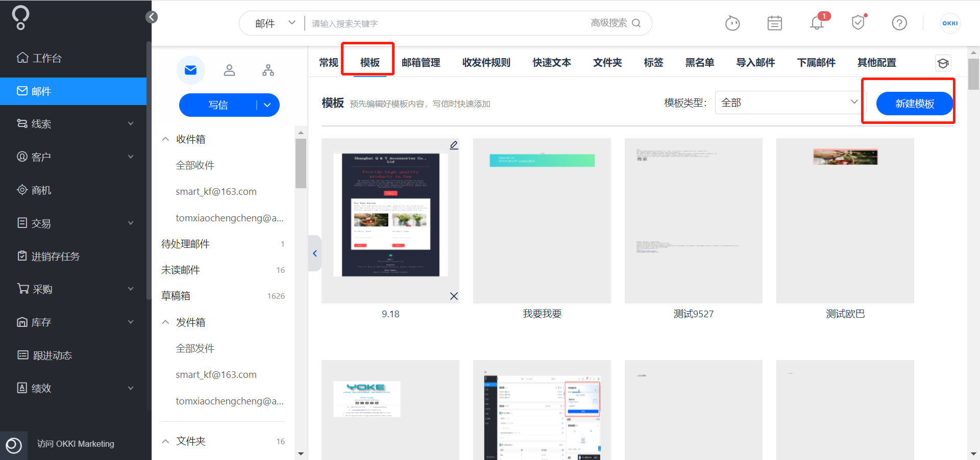This screenshot has height=460, width=980.
Task: Open the help question mark icon
Action: [x=899, y=23]
